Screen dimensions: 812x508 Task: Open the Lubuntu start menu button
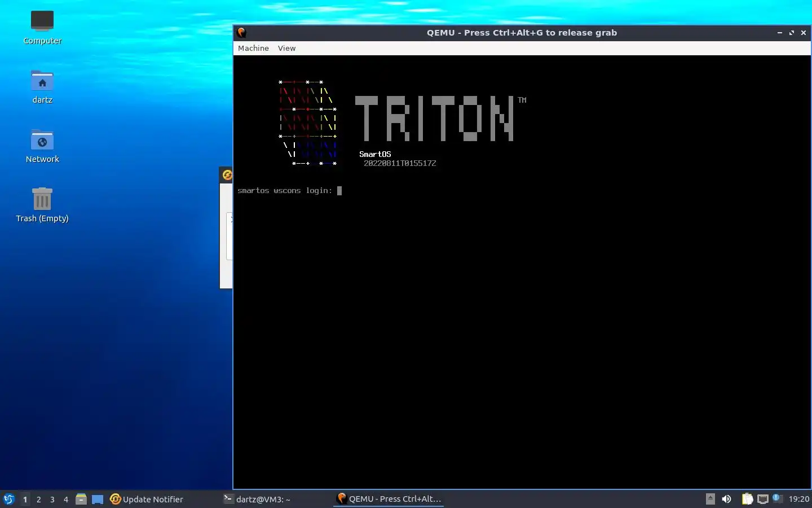(x=8, y=499)
